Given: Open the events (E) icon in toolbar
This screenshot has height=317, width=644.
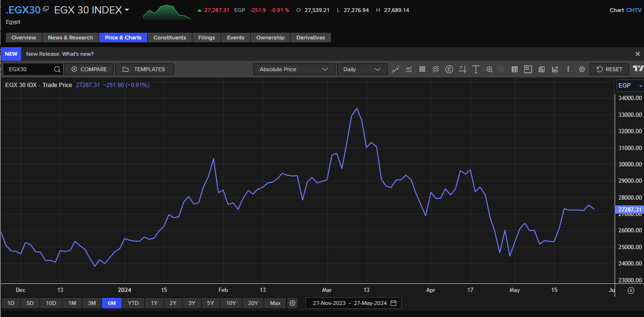Looking at the screenshot, I should [449, 69].
